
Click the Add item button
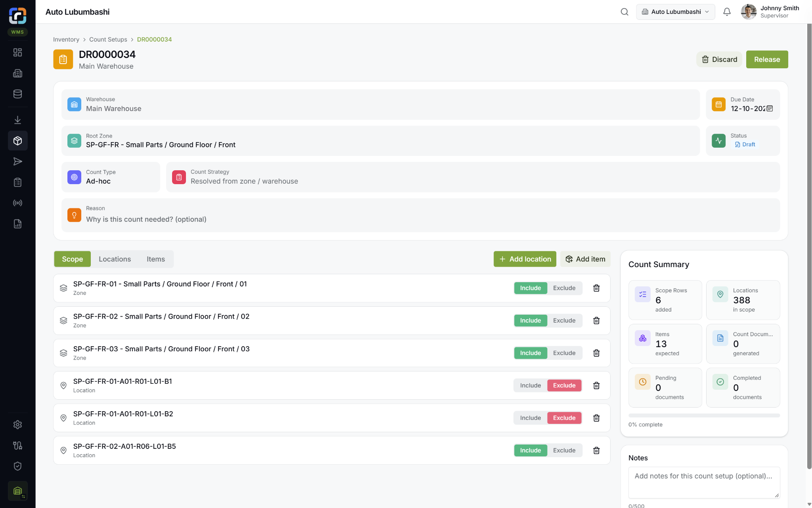click(585, 259)
